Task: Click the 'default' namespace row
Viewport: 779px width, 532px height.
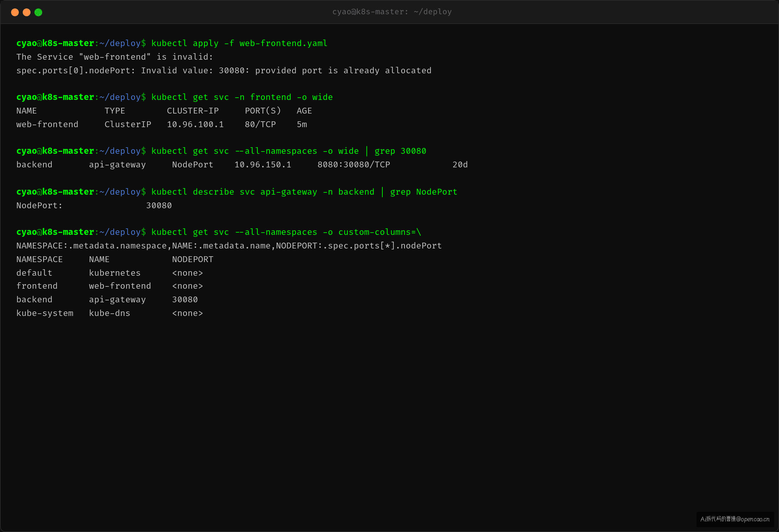Action: pyautogui.click(x=110, y=273)
